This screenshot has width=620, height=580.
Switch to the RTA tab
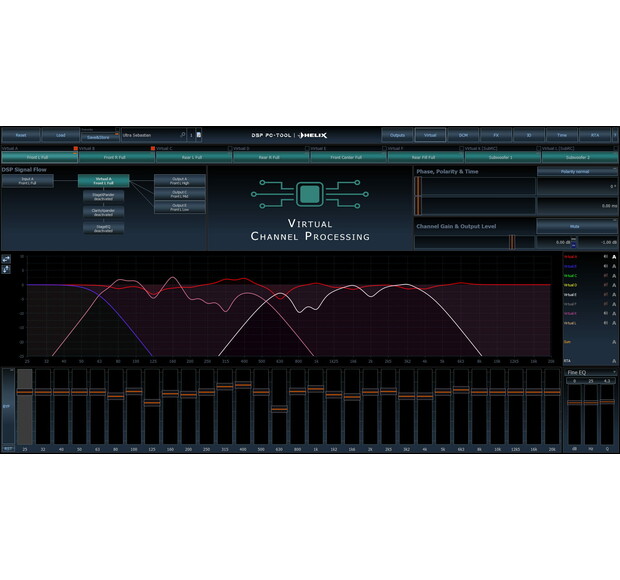595,134
